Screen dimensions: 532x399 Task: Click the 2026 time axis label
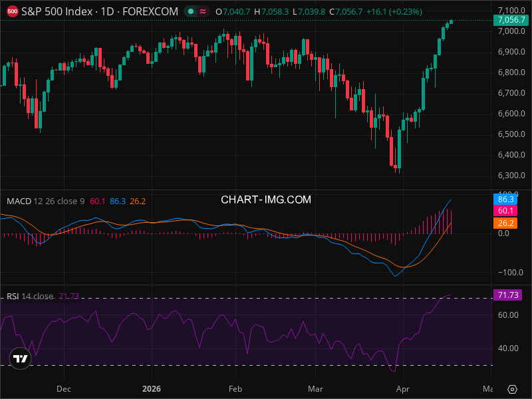click(152, 389)
